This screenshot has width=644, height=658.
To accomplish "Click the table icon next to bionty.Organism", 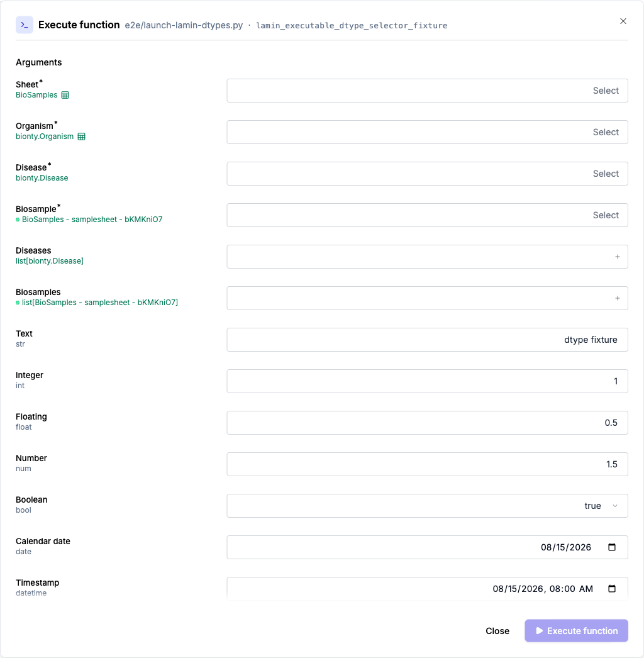I will click(x=81, y=137).
